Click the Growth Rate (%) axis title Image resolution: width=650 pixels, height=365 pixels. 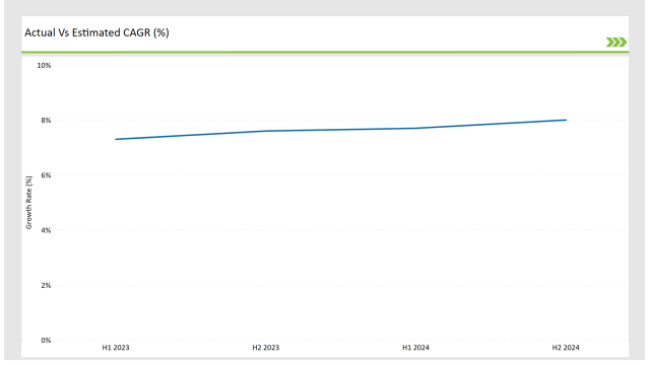pyautogui.click(x=29, y=202)
